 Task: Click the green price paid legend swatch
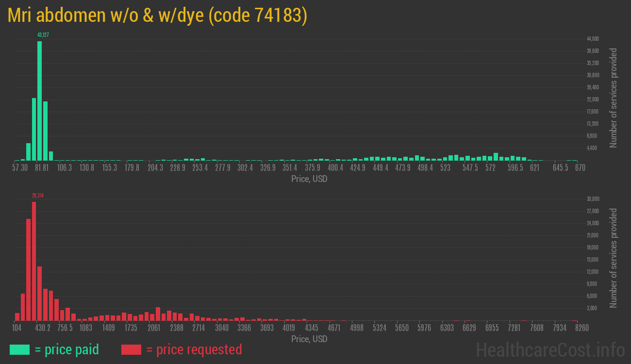pyautogui.click(x=19, y=349)
